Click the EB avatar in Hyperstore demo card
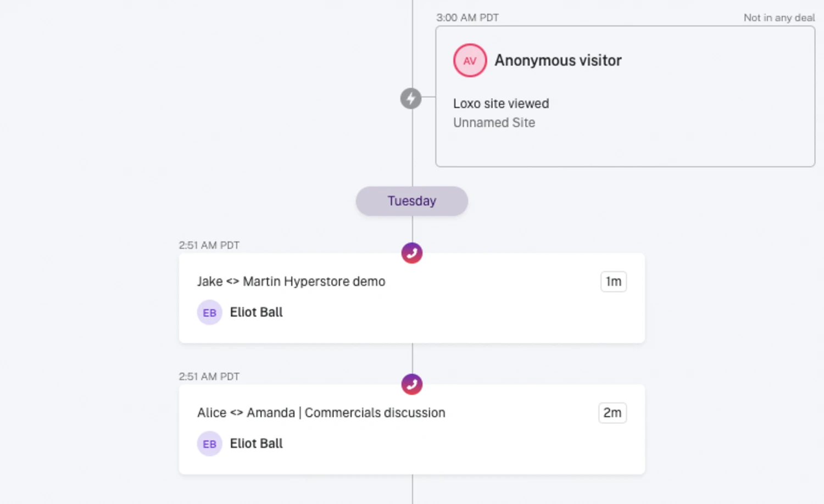 [x=209, y=312]
